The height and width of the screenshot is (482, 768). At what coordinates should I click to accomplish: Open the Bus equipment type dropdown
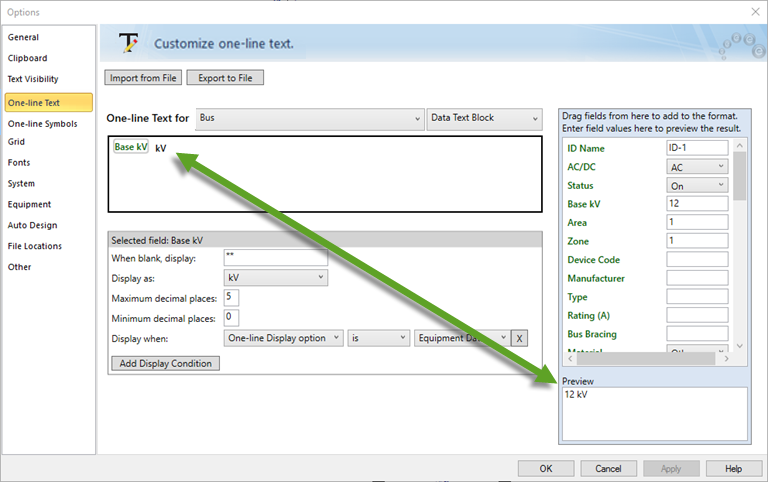309,118
